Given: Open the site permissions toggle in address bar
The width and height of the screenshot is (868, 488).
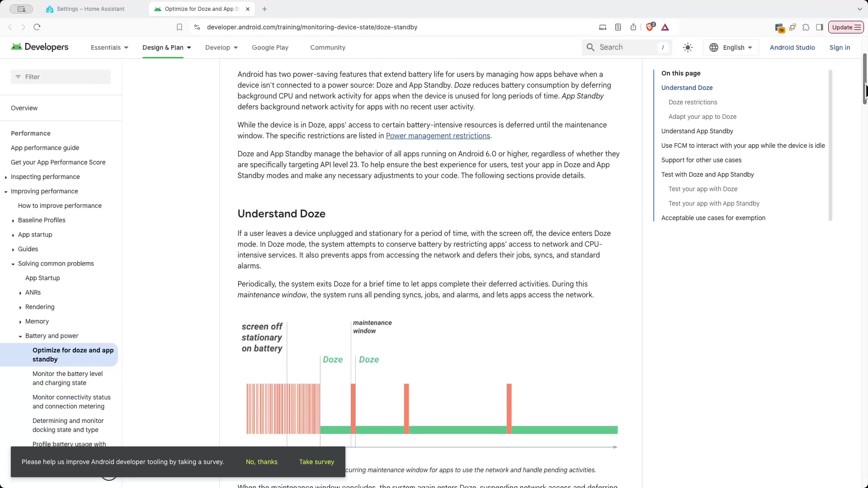Looking at the screenshot, I should pyautogui.click(x=197, y=27).
